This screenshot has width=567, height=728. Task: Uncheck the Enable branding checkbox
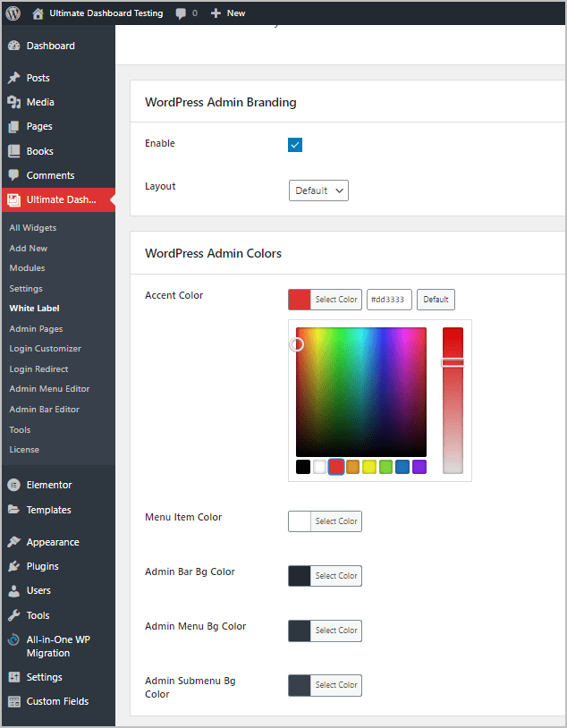[295, 145]
